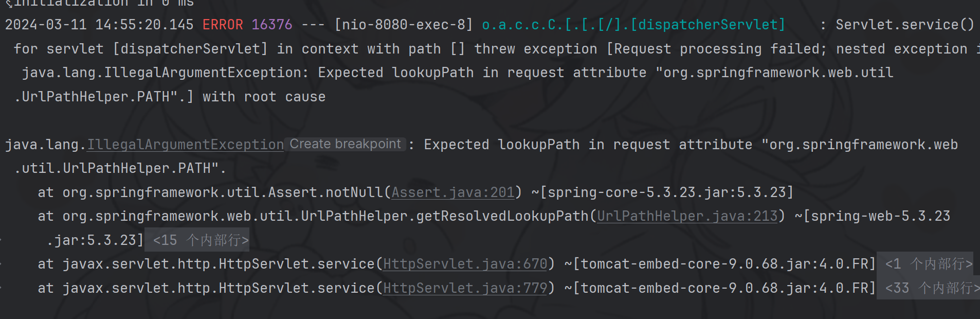The height and width of the screenshot is (319, 980).
Task: Click the cyan logger name text
Action: click(x=633, y=25)
